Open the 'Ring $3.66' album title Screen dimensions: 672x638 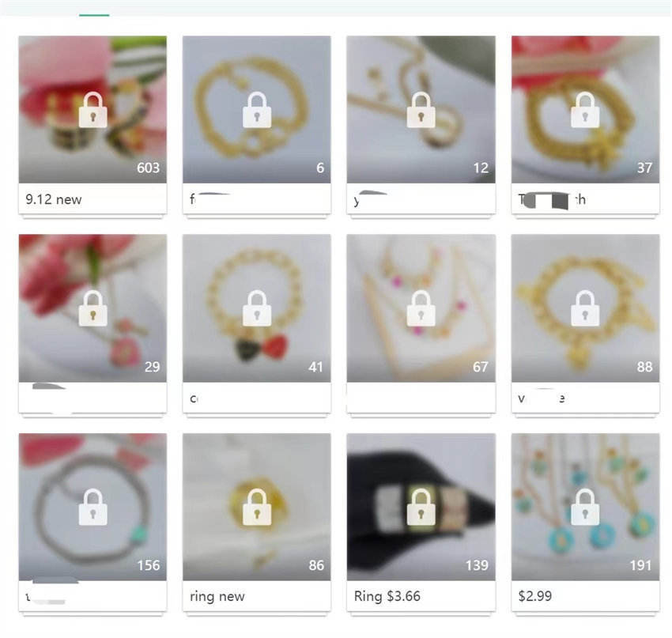[x=387, y=596]
